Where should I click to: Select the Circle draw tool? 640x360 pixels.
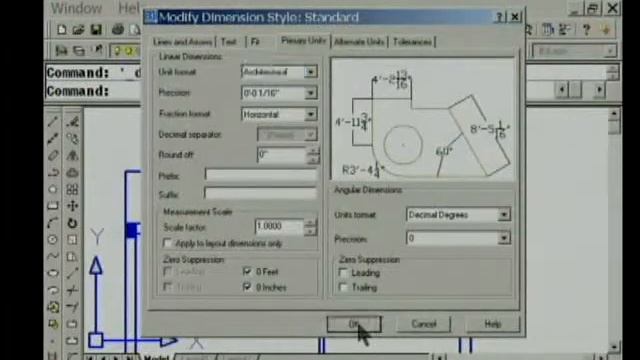pos(53,240)
